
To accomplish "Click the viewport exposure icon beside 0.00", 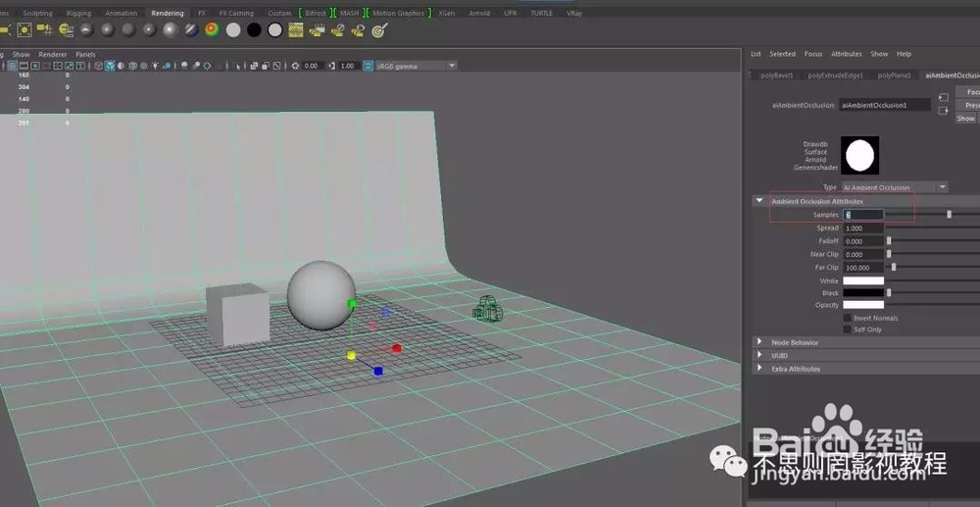I will (296, 66).
